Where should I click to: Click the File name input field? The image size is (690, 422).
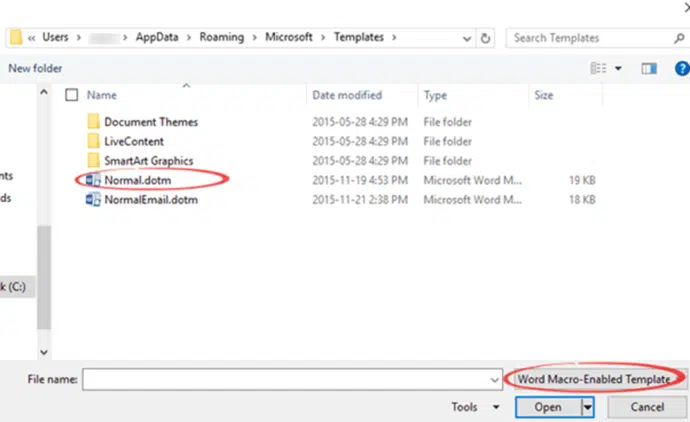[x=292, y=379]
